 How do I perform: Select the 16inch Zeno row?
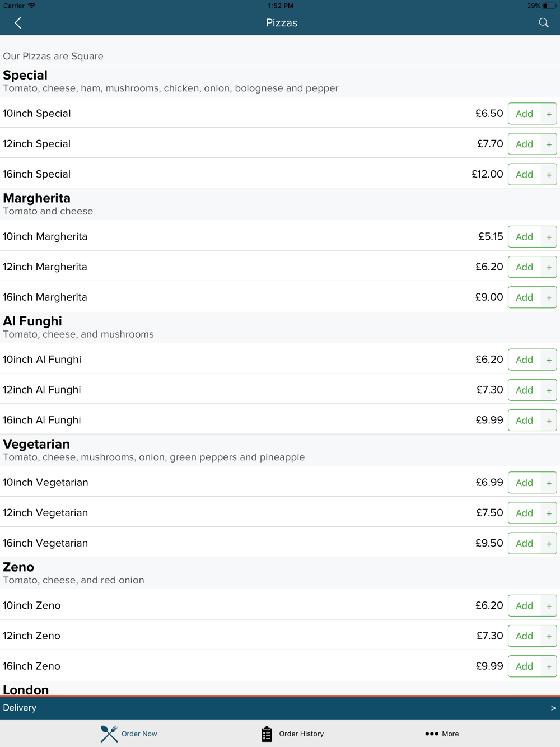(280, 666)
